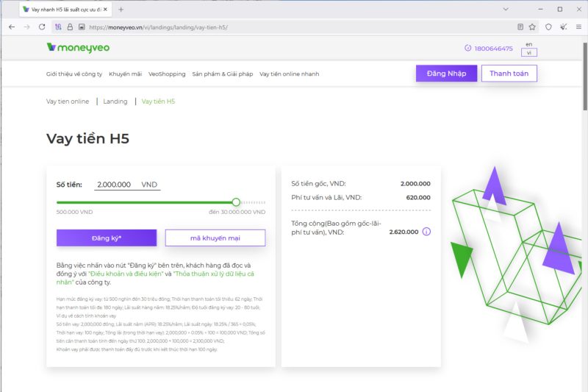Click the Thanh toán button
Viewport: 588px width, 392px height.
pyautogui.click(x=509, y=73)
